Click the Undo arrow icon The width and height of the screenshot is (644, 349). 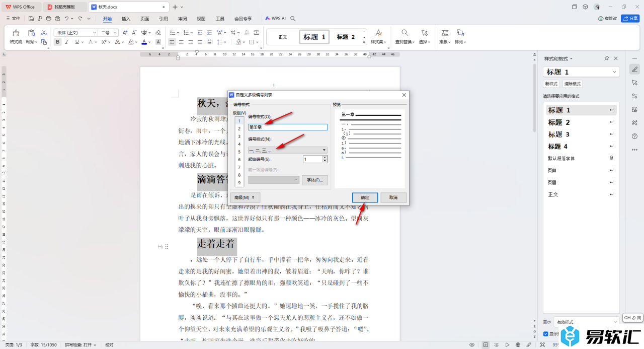click(x=66, y=19)
